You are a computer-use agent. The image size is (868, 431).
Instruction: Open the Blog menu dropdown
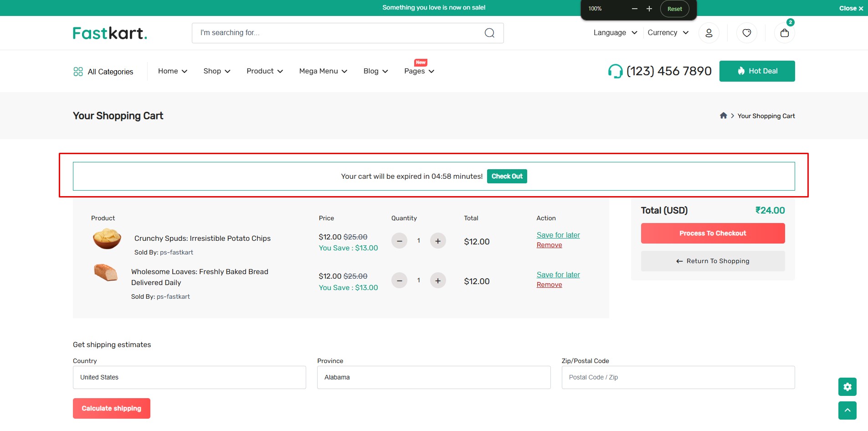(375, 71)
